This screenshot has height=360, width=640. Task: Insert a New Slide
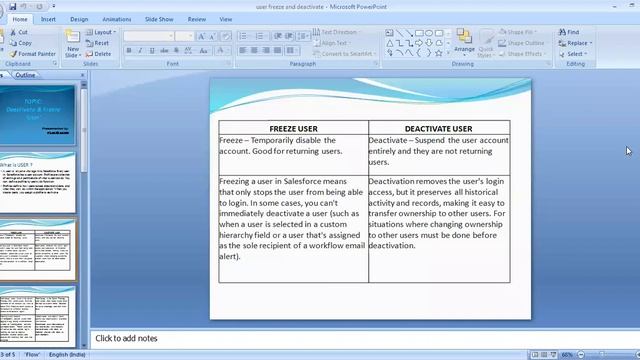[73, 43]
